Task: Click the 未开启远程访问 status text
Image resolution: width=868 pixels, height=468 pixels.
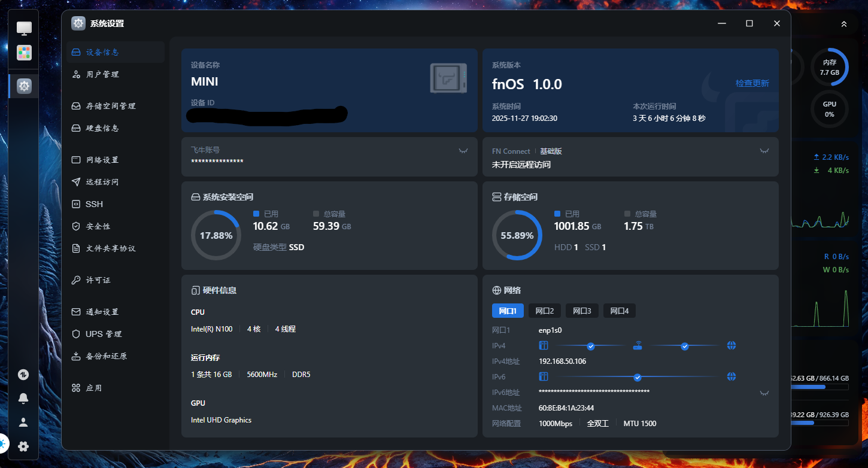Action: point(521,165)
